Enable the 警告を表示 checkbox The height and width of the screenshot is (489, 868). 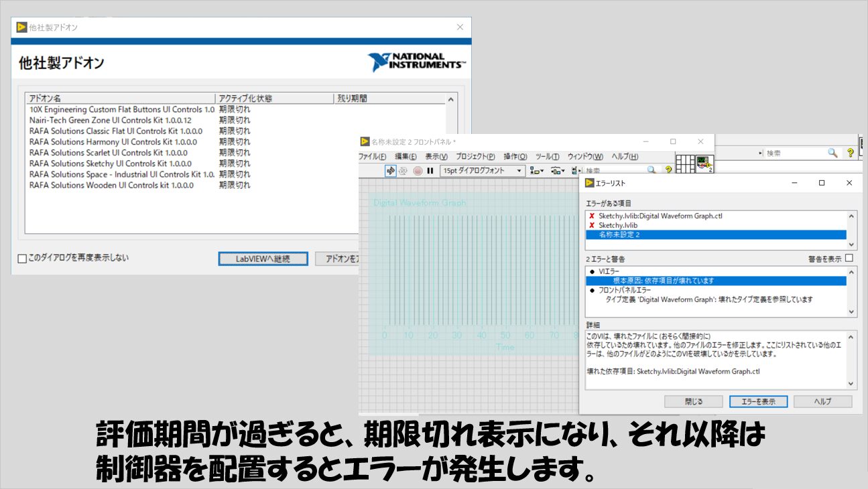(849, 258)
